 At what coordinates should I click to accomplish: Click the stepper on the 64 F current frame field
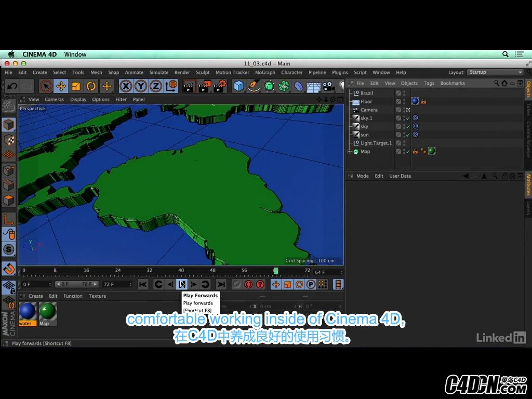click(x=341, y=272)
